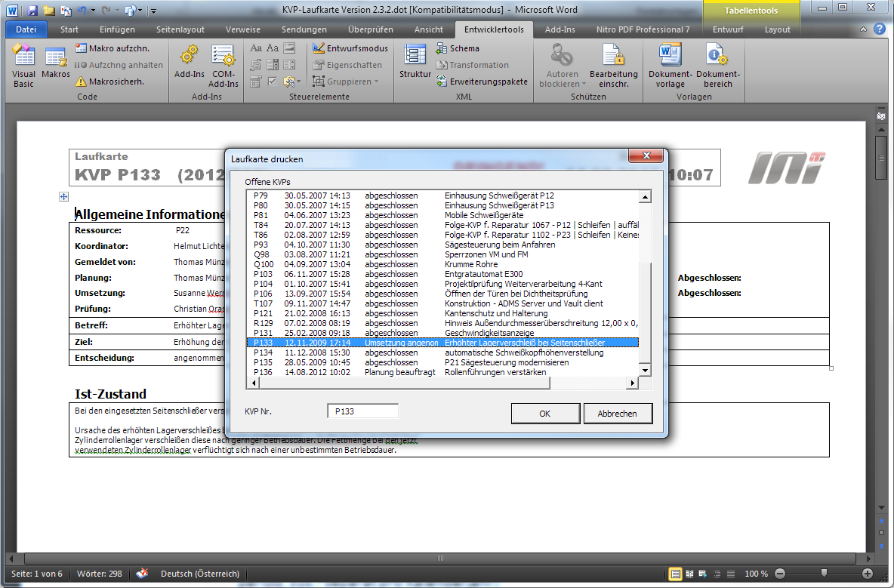Viewport: 894px width, 588px height.
Task: Switch to Full Screen Reading view in the status bar
Action: pos(689,574)
